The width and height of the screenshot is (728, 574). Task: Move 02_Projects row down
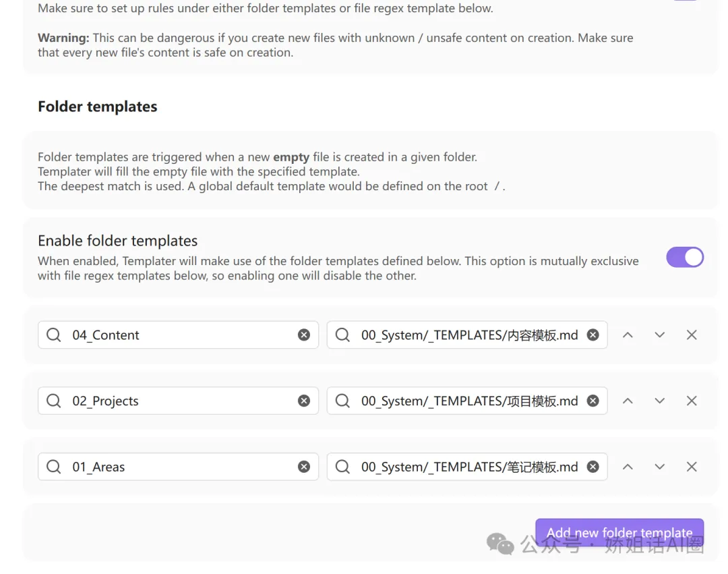tap(659, 401)
